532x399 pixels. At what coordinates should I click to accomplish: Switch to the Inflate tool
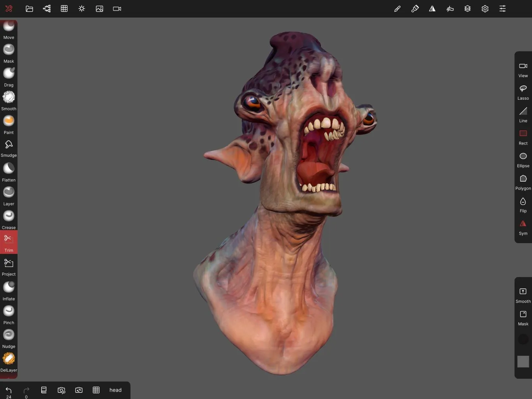[x=9, y=290]
